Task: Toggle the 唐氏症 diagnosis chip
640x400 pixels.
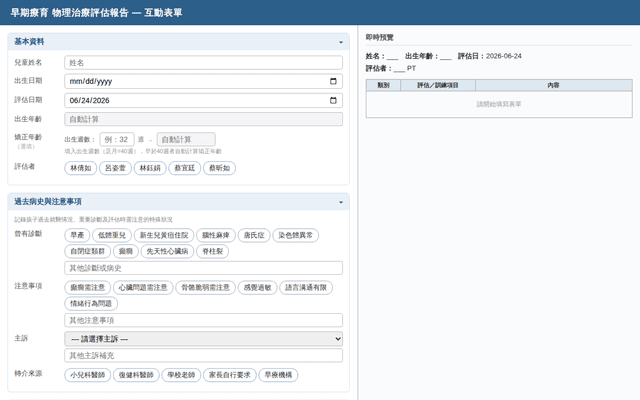Action: pyautogui.click(x=254, y=236)
